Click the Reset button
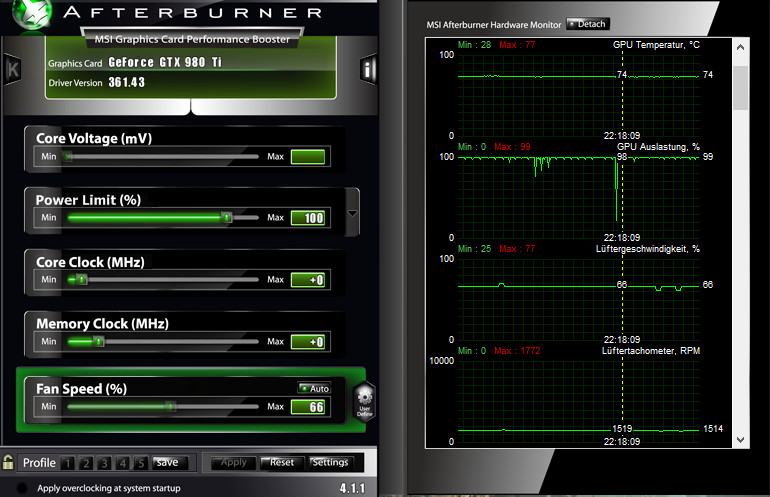 tap(281, 463)
